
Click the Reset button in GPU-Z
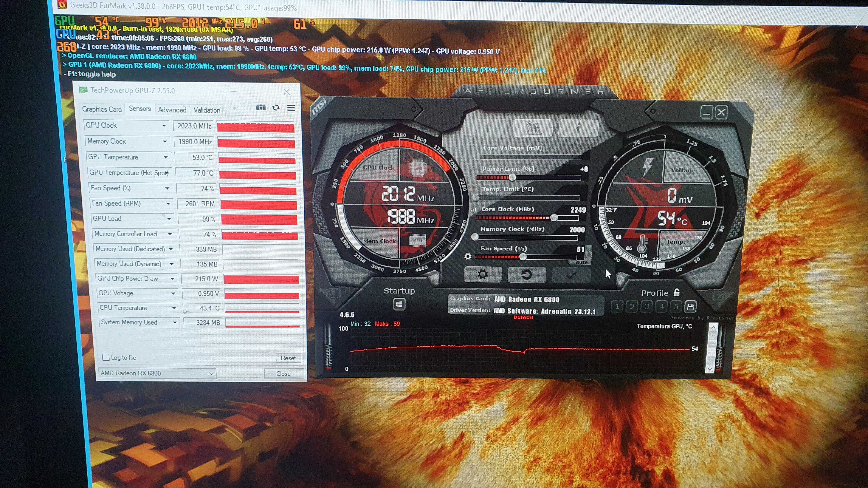click(x=288, y=358)
